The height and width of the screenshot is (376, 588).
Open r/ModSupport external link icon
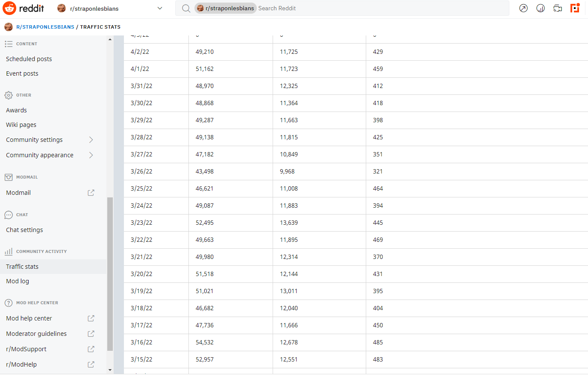91,349
